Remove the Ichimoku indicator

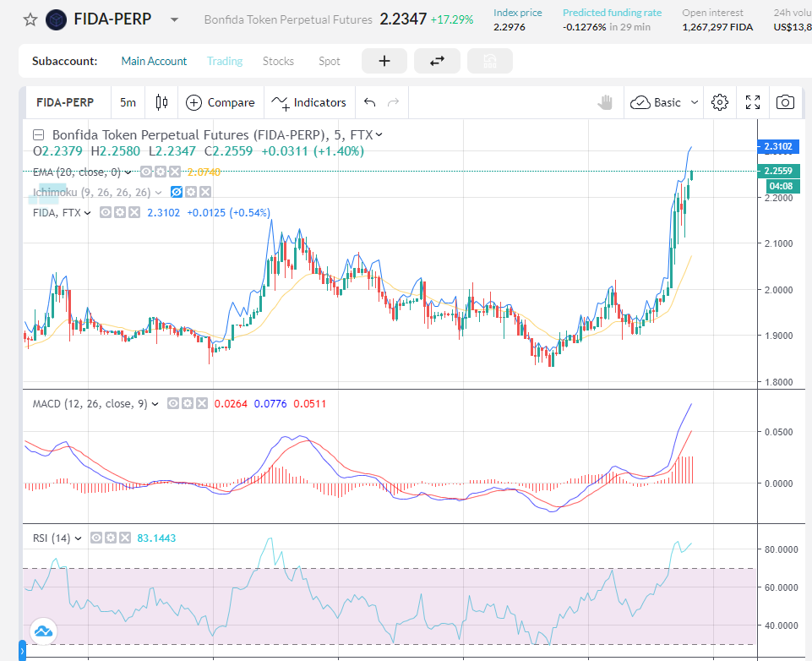click(205, 192)
